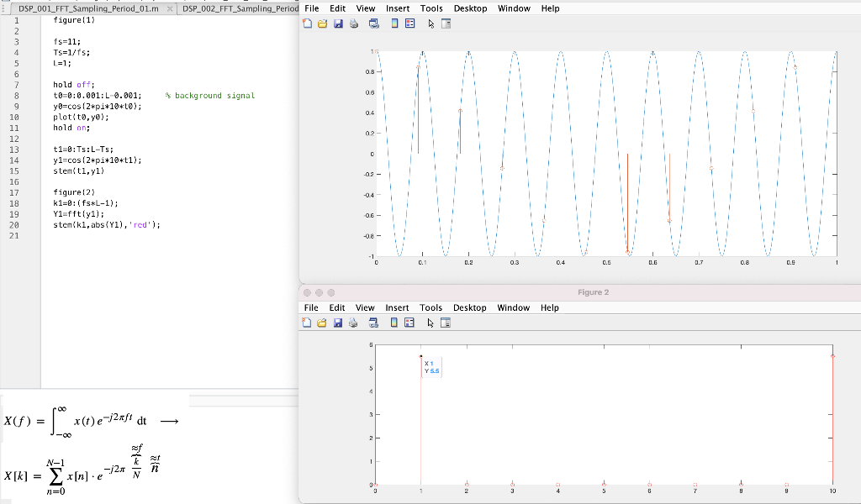Click Open File icon in Figure 2 toolbar

click(x=322, y=323)
